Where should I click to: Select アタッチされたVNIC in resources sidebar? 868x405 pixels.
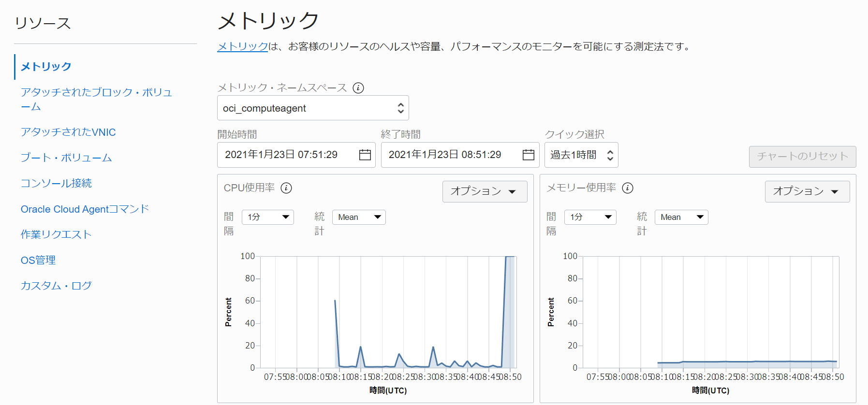(x=68, y=132)
